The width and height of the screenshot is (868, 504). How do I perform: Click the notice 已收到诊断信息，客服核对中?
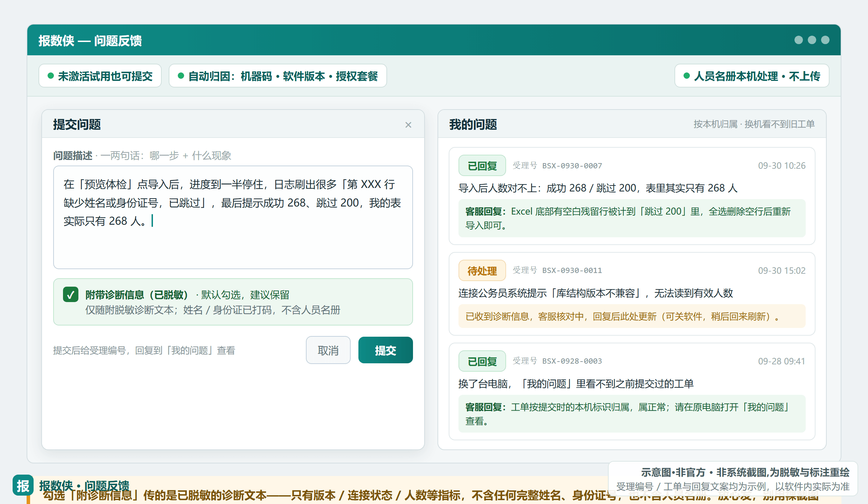pos(632,316)
